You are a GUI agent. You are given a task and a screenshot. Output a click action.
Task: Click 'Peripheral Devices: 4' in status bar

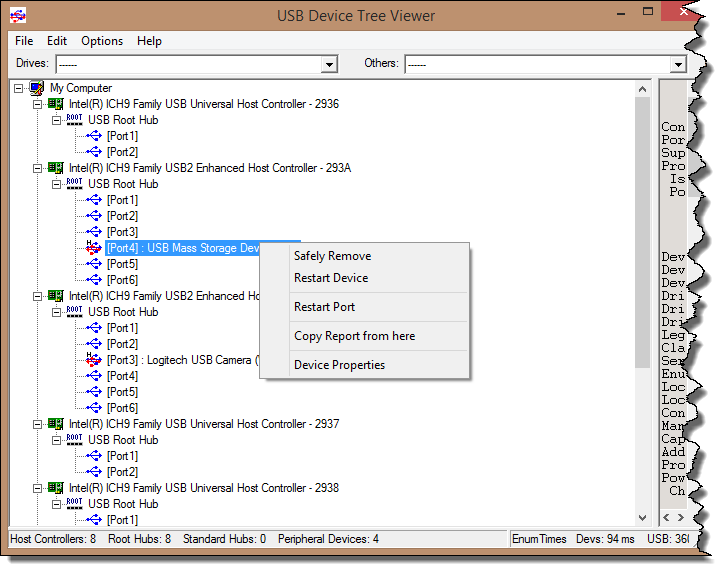328,539
